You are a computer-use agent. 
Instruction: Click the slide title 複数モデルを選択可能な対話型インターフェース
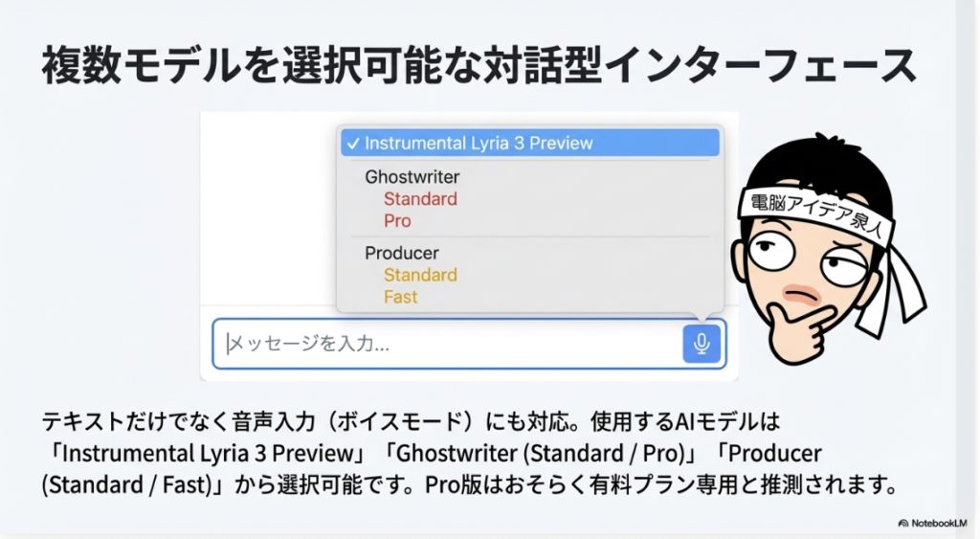479,65
